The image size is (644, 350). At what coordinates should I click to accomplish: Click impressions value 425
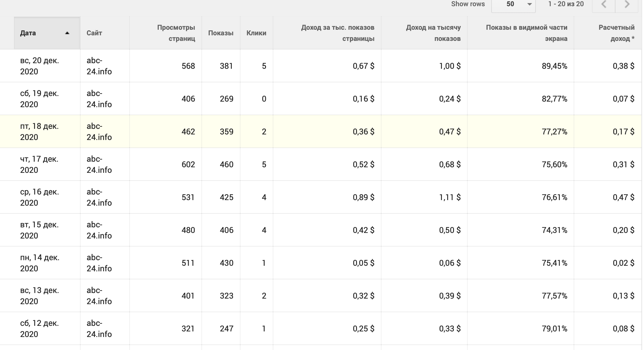[227, 197]
